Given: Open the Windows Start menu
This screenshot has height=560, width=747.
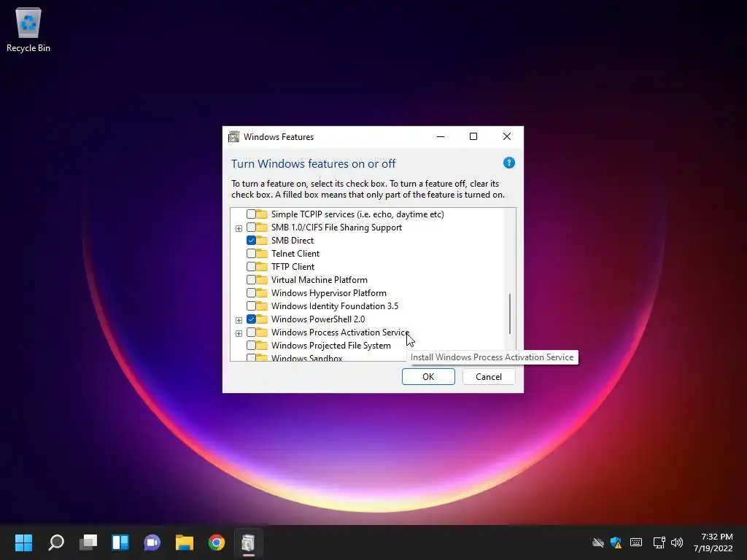Looking at the screenshot, I should pos(23,542).
